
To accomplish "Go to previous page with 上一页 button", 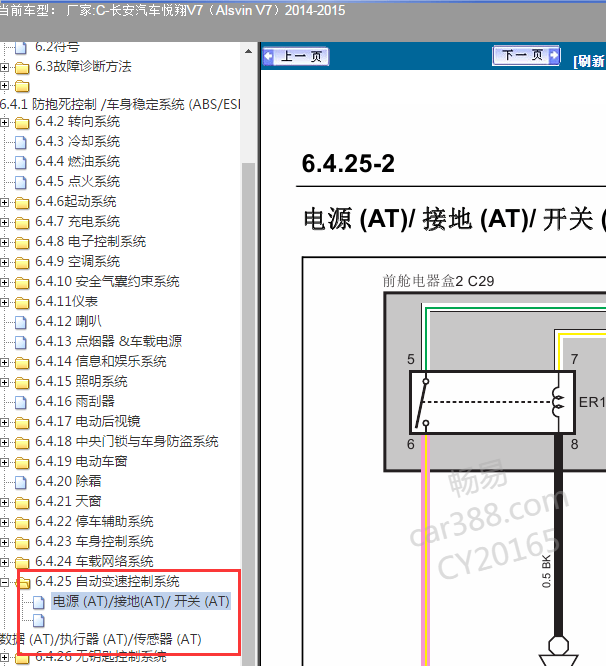I will [x=296, y=56].
